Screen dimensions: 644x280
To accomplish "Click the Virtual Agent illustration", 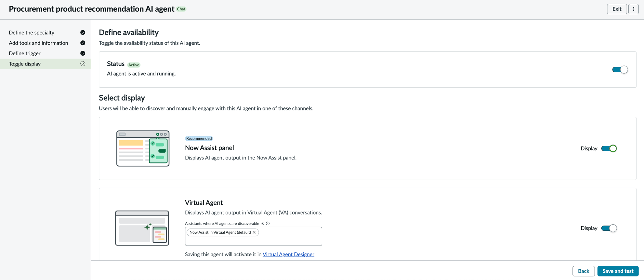I will pos(142,228).
